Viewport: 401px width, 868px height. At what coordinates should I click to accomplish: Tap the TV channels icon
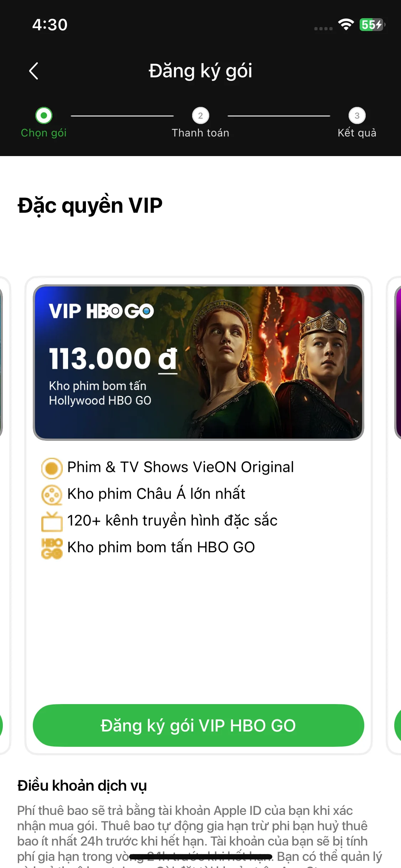point(52,521)
